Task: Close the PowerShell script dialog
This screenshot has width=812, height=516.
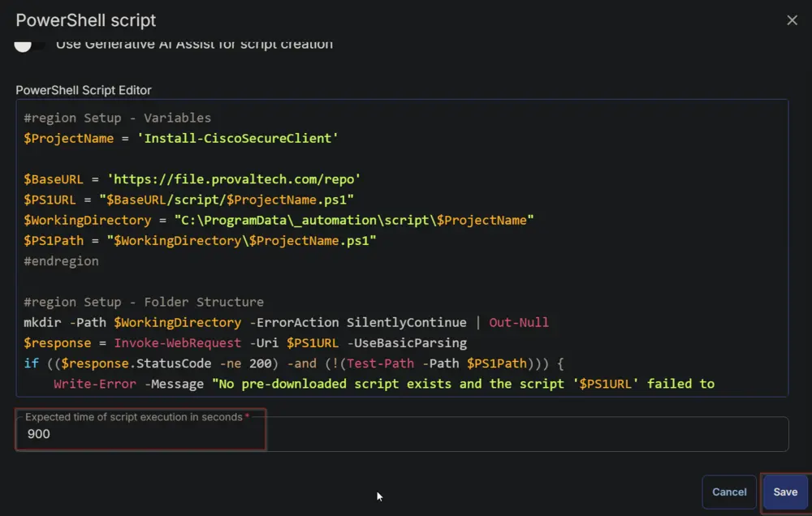Action: (x=792, y=20)
